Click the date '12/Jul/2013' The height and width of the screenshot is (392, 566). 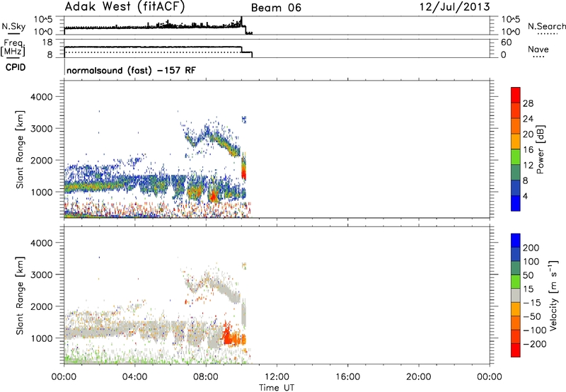click(x=454, y=7)
